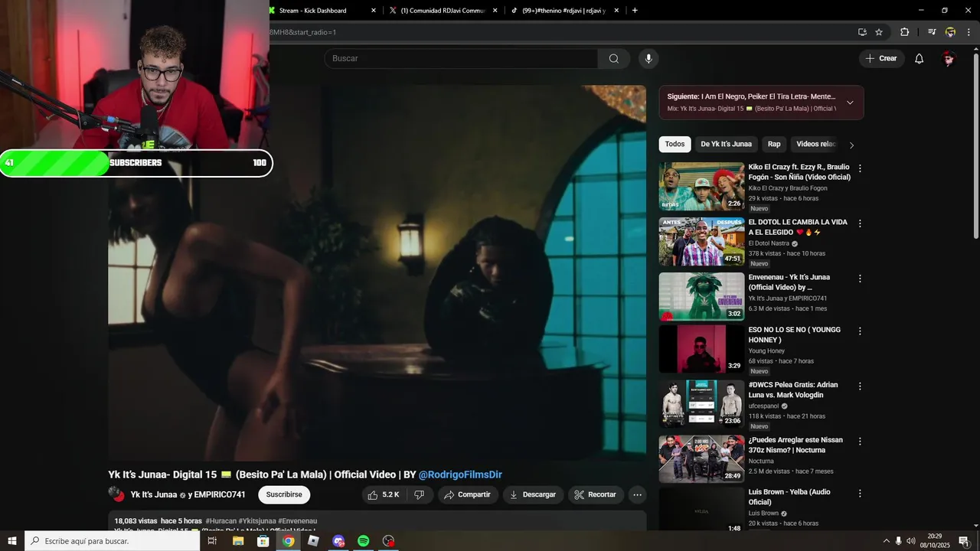Dislike the video with thumbs-down icon
The height and width of the screenshot is (551, 980).
point(419,494)
